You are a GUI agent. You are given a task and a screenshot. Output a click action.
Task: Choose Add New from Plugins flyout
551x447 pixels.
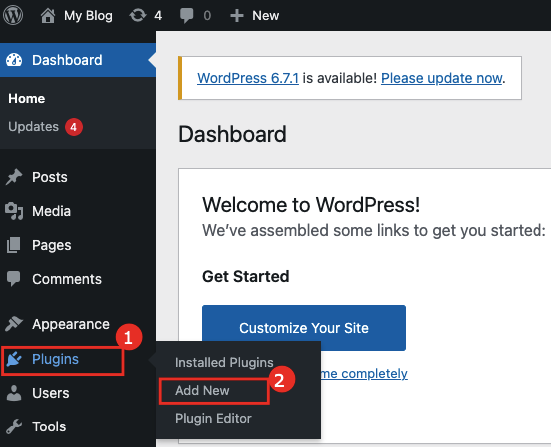[202, 390]
